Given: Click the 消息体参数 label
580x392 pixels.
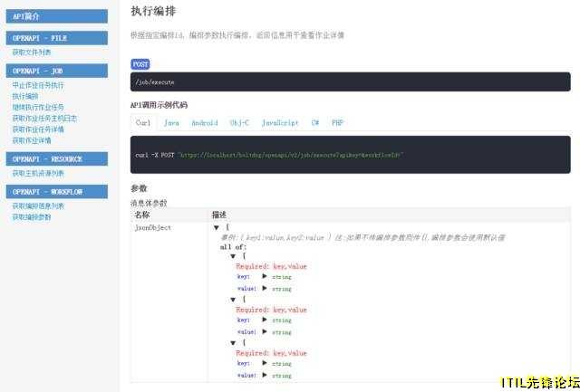Looking at the screenshot, I should coord(149,203).
